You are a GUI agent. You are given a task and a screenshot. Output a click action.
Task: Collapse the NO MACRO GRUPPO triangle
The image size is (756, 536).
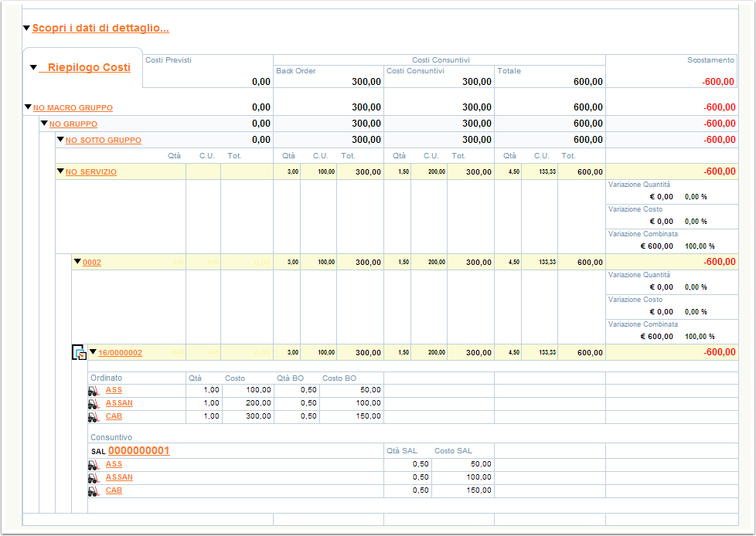click(x=28, y=107)
